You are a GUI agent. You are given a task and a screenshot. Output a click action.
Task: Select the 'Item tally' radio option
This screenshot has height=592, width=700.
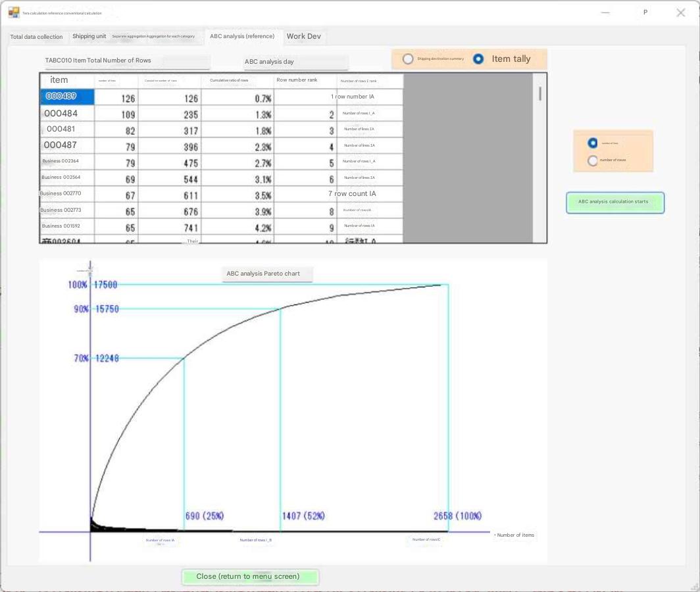[478, 59]
